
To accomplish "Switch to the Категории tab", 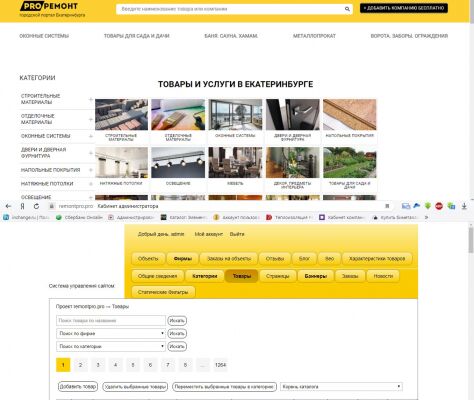I will (x=205, y=276).
